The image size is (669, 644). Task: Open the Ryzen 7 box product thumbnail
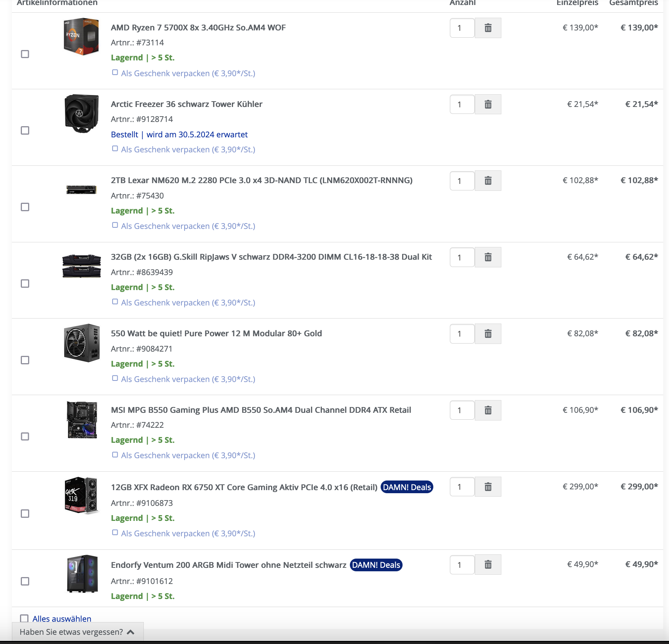[x=82, y=37]
